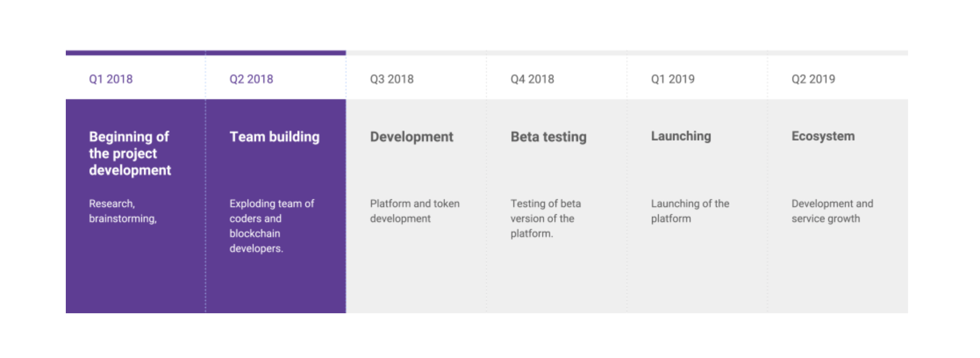Click the Q1 2018 timeline label
The height and width of the screenshot is (358, 980).
(x=111, y=79)
